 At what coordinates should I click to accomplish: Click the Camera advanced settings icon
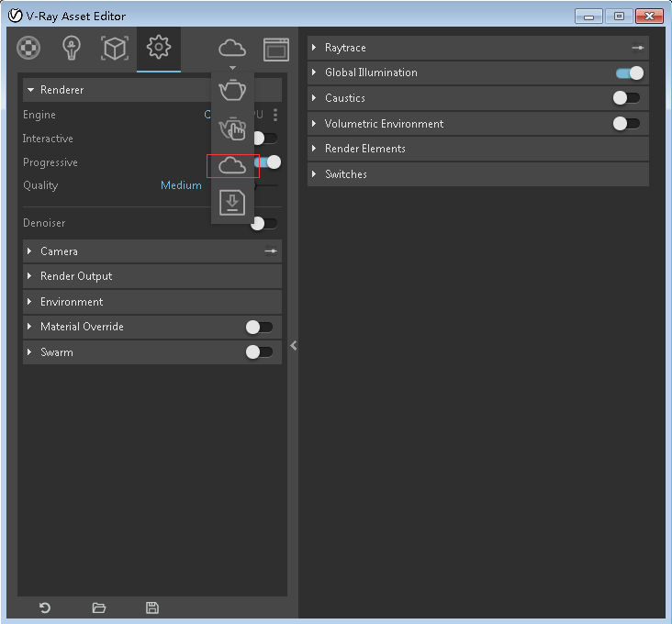coord(271,251)
